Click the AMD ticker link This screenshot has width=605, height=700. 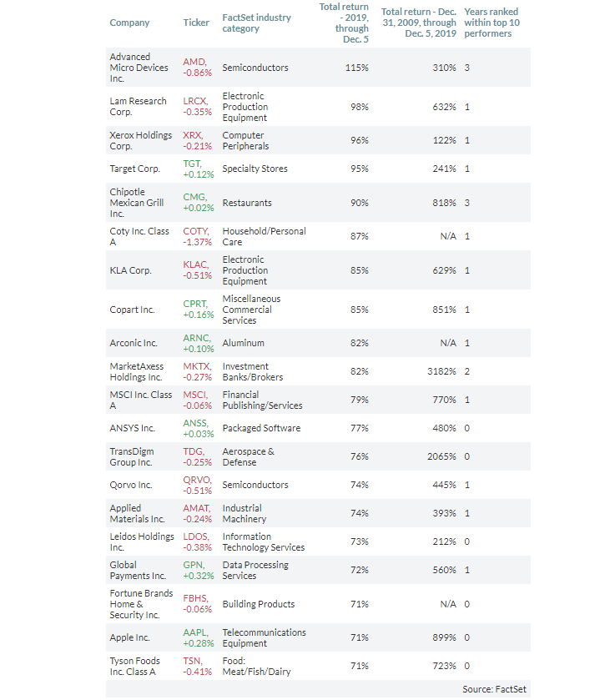tap(194, 63)
